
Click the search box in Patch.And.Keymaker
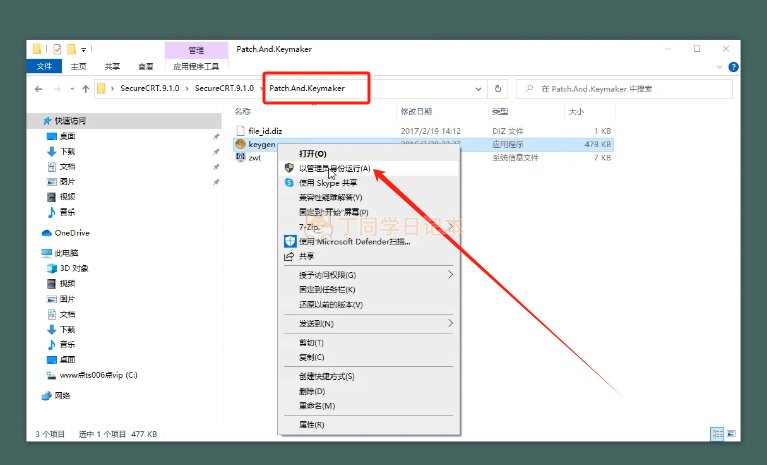coord(624,89)
